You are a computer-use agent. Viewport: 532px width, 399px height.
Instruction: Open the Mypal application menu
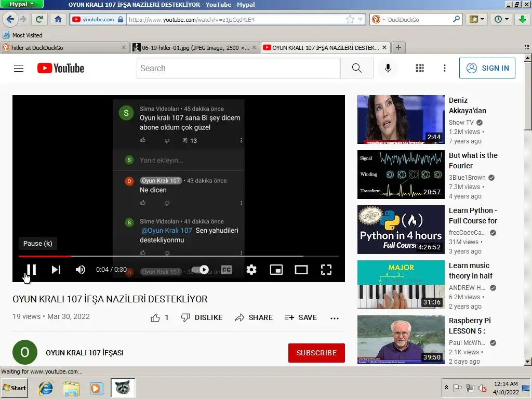tap(22, 4)
